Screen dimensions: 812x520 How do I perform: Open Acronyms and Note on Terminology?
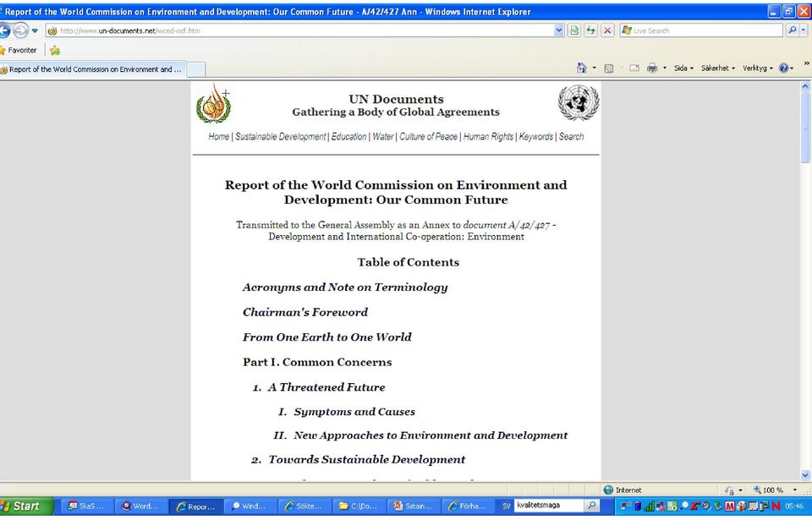tap(345, 287)
